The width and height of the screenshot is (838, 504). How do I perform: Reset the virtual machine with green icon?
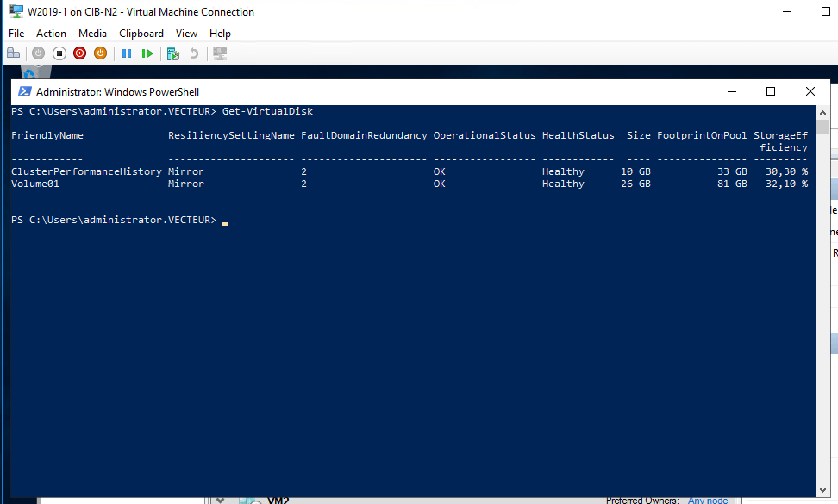147,53
